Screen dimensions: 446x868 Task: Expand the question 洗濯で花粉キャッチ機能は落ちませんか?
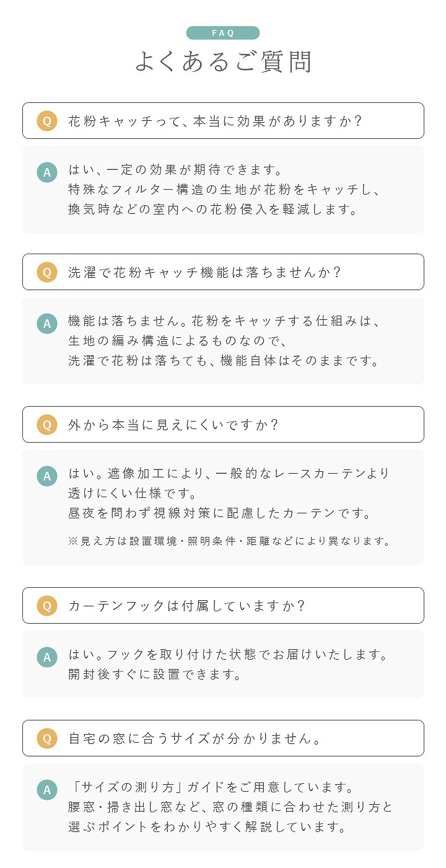(x=223, y=272)
